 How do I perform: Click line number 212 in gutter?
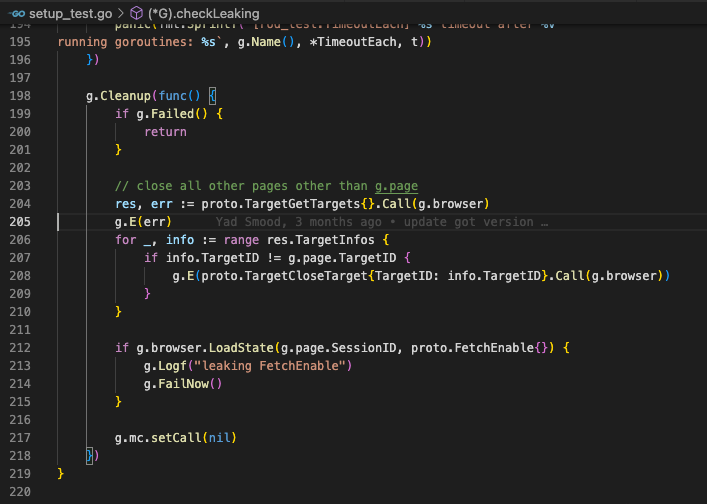click(20, 348)
